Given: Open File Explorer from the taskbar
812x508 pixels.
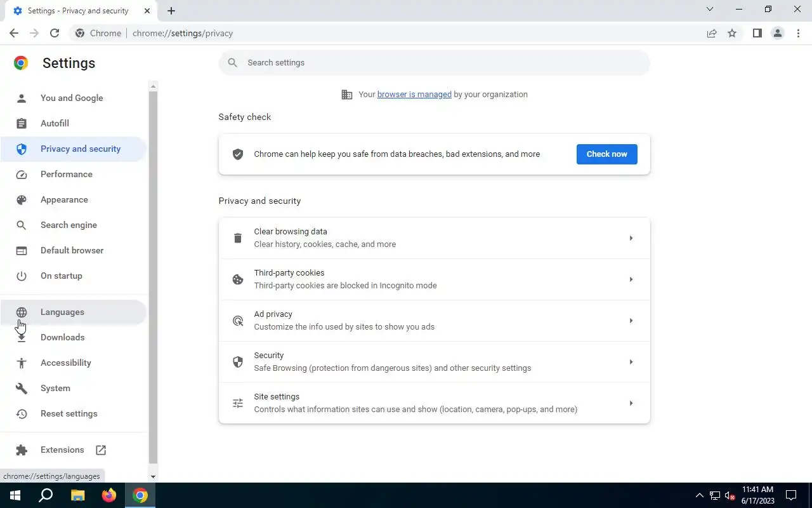Looking at the screenshot, I should point(77,495).
